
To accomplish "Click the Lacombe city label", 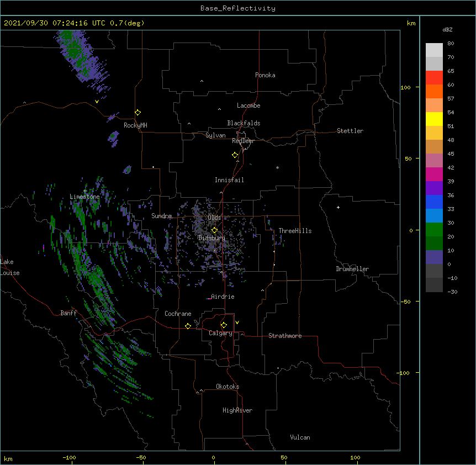I will pos(248,105).
